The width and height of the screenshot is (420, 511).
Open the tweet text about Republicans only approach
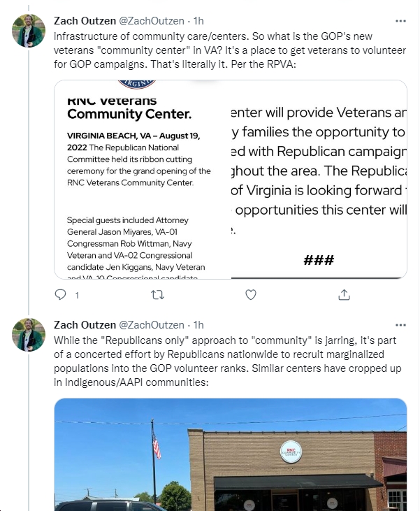point(227,361)
